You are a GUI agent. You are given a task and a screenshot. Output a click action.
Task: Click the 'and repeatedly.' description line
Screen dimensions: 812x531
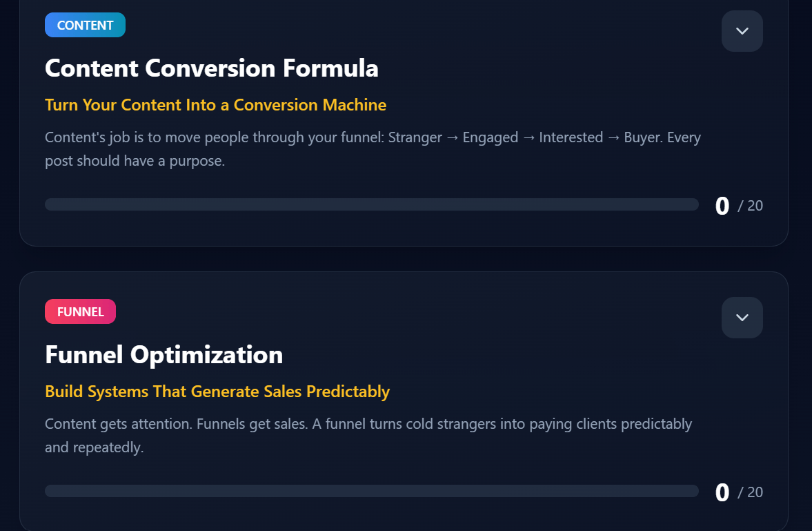click(94, 447)
